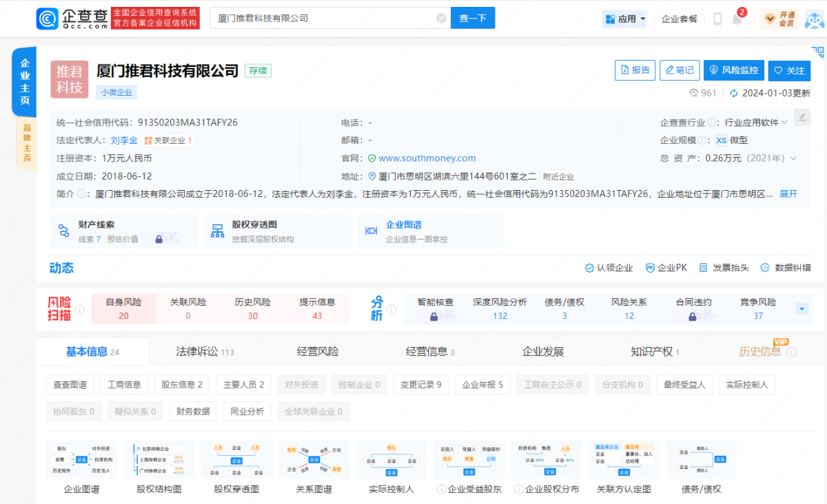The height and width of the screenshot is (504, 827).
Task: Refresh data via icon beside 2024-01-03更新
Action: (x=733, y=93)
